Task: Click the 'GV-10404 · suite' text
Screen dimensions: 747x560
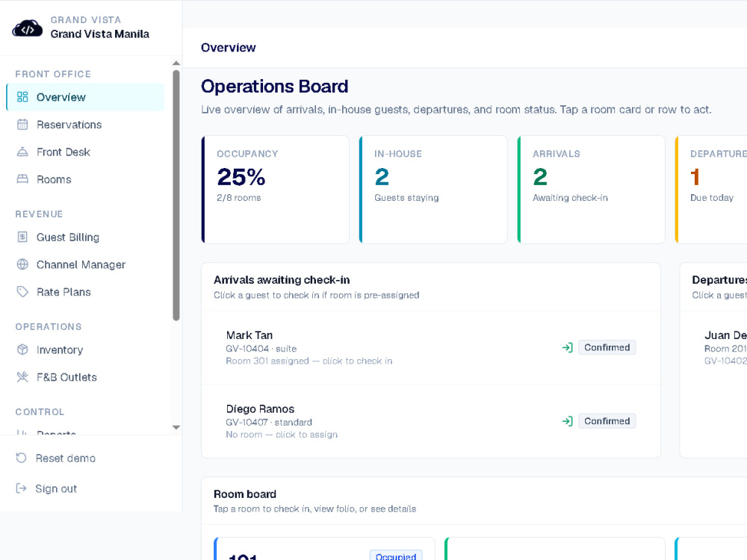Action: [261, 349]
